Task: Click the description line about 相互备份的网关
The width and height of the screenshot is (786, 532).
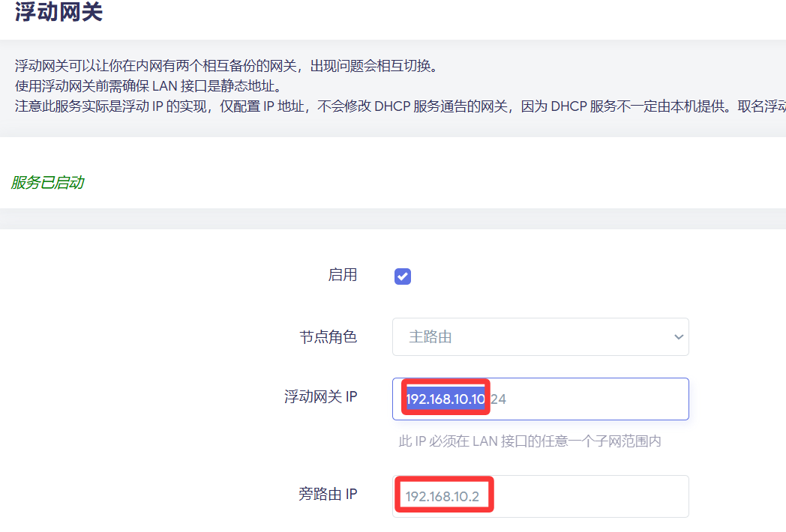Action: click(x=225, y=66)
